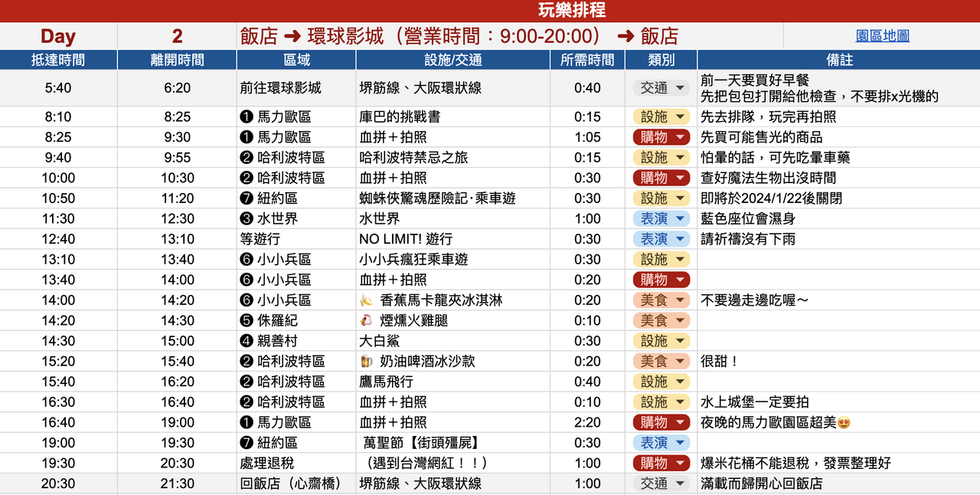
Task: Open the 交通 dropdown in the 5:40 row
Action: (662, 88)
